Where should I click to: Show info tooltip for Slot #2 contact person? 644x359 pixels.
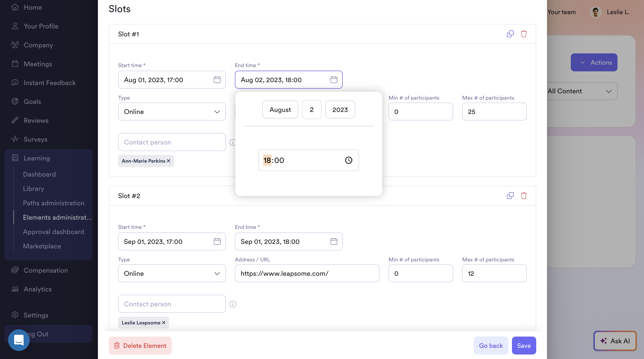pyautogui.click(x=233, y=304)
